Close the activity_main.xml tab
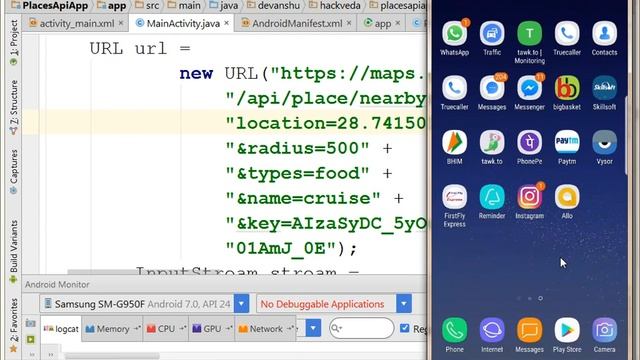The height and width of the screenshot is (360, 640). [x=121, y=23]
